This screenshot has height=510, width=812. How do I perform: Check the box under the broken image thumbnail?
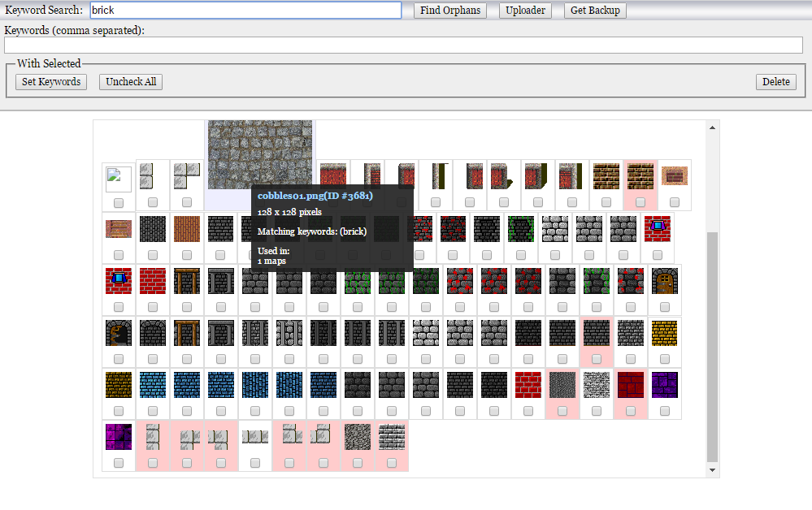(119, 202)
